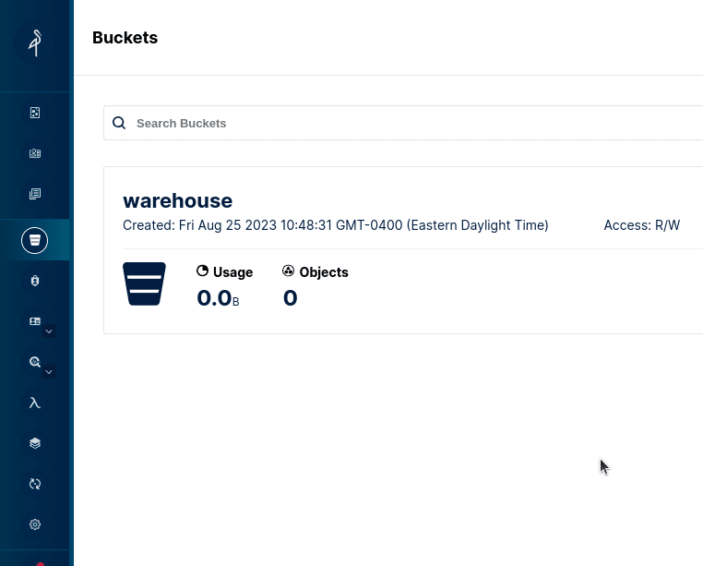Screen dimensions: 703x566
Task: Click the Usage value 0.0 B
Action: [x=217, y=298]
